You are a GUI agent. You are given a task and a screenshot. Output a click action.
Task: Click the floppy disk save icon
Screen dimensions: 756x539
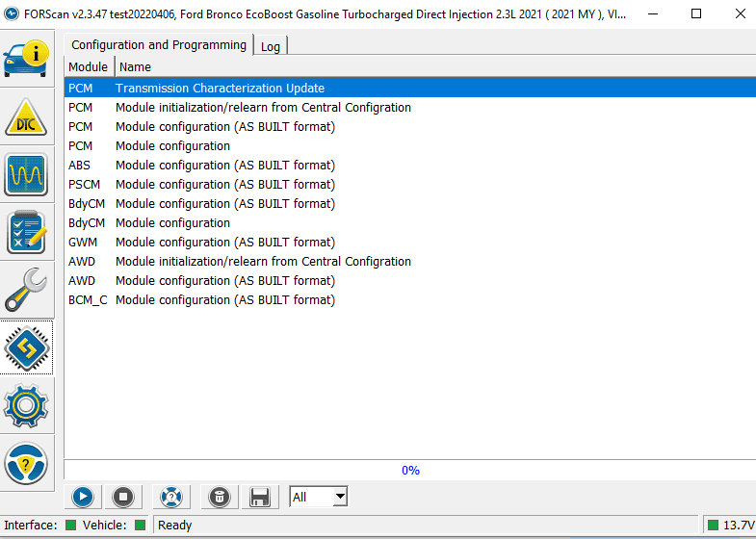coord(260,497)
